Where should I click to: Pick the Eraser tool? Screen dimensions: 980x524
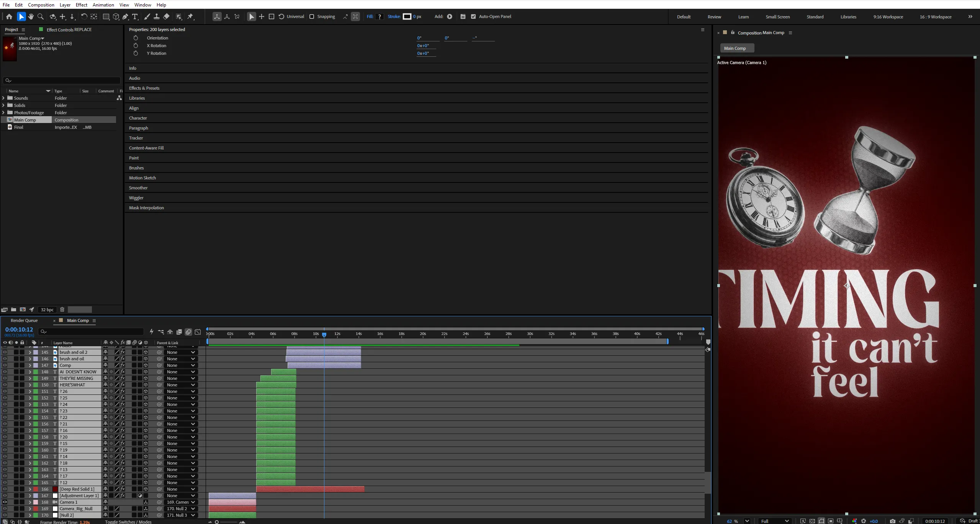tap(166, 16)
